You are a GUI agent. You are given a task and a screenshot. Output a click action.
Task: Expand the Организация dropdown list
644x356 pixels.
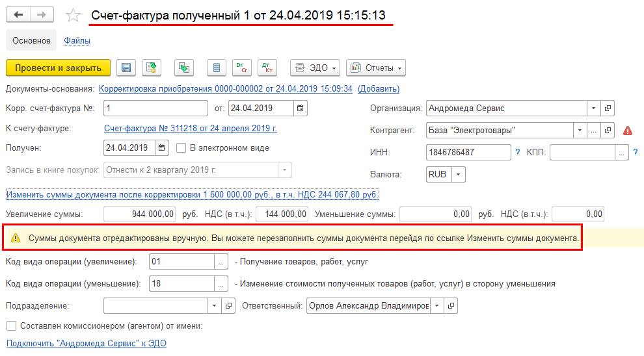[593, 108]
